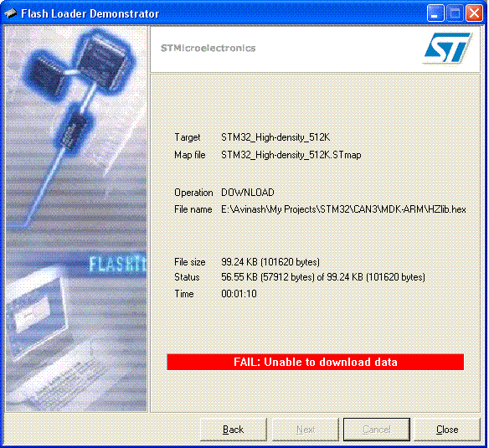Viewport: 489px width, 448px height.
Task: Click status value 56.55 KB (57912 bytes)
Action: tap(323, 277)
